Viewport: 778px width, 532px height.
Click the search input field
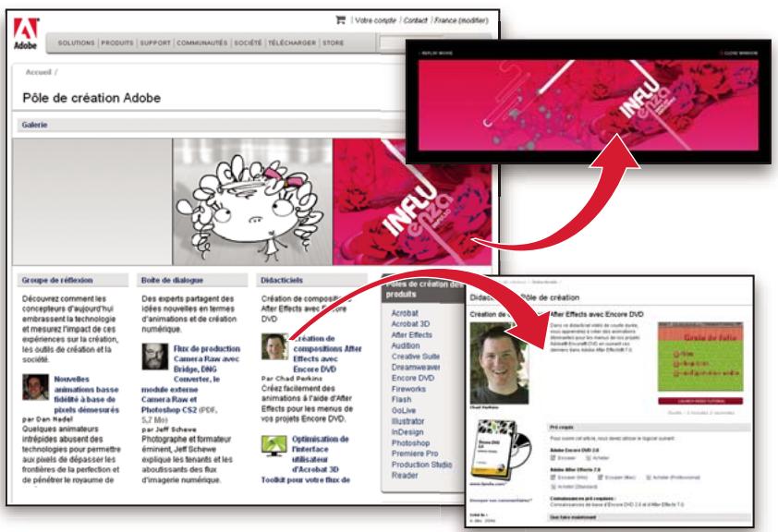pyautogui.click(x=393, y=43)
